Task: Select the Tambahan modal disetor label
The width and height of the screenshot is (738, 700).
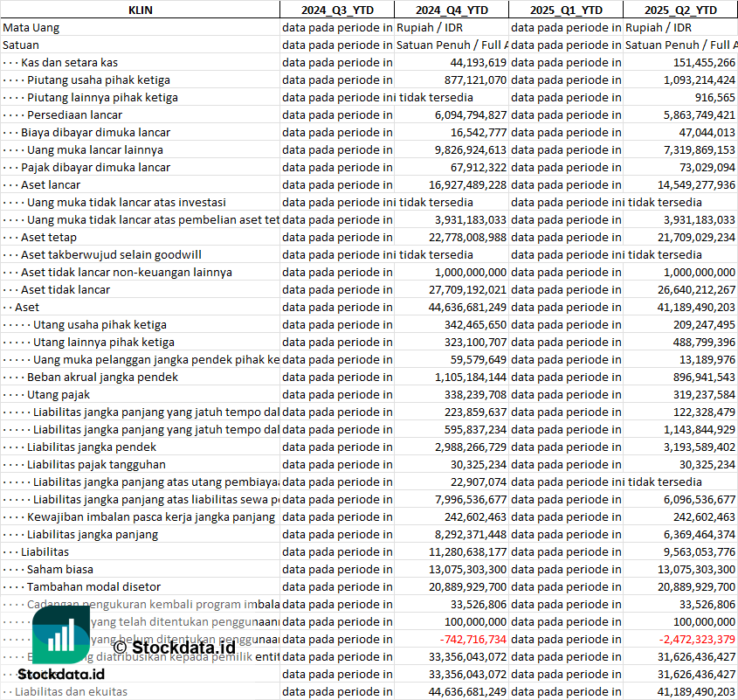Action: coord(93,587)
